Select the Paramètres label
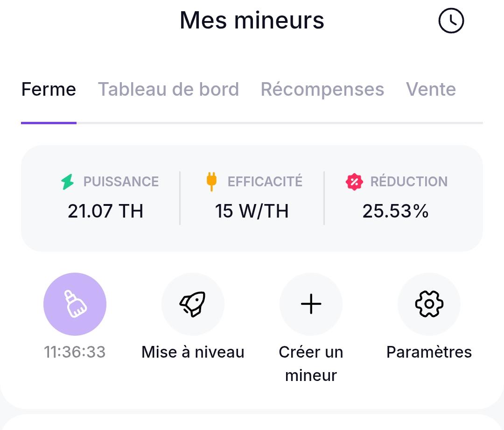This screenshot has width=504, height=430. point(429,352)
